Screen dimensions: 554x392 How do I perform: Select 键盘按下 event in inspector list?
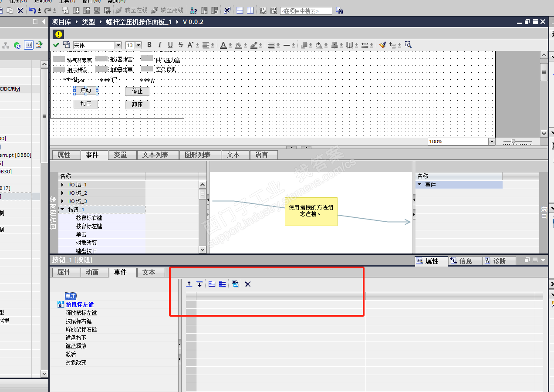pos(76,338)
